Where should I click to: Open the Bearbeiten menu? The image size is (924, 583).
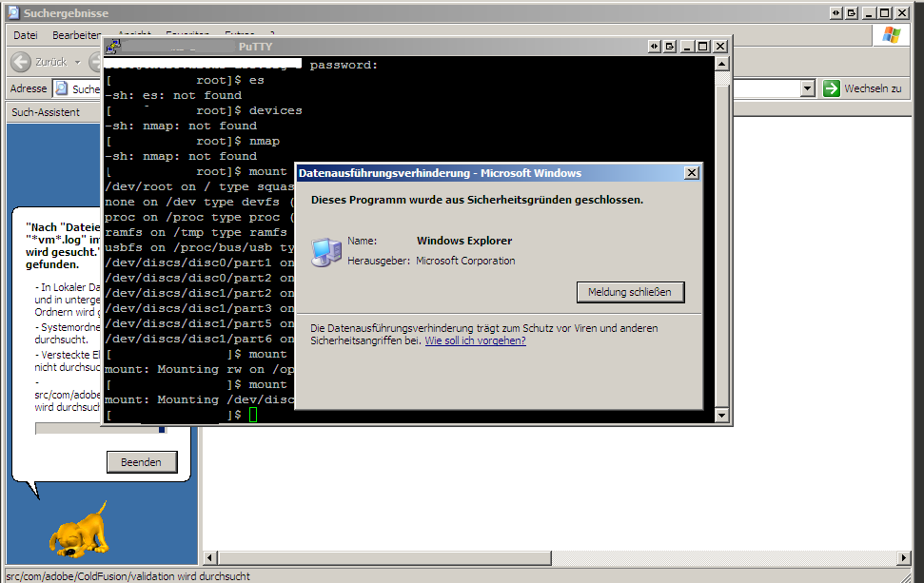[77, 35]
